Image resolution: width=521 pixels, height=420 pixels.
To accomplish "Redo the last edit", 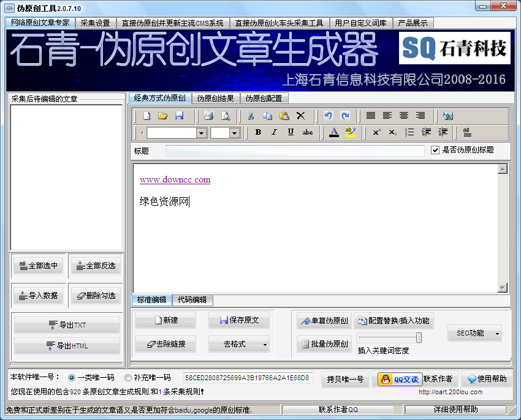I will coord(345,116).
